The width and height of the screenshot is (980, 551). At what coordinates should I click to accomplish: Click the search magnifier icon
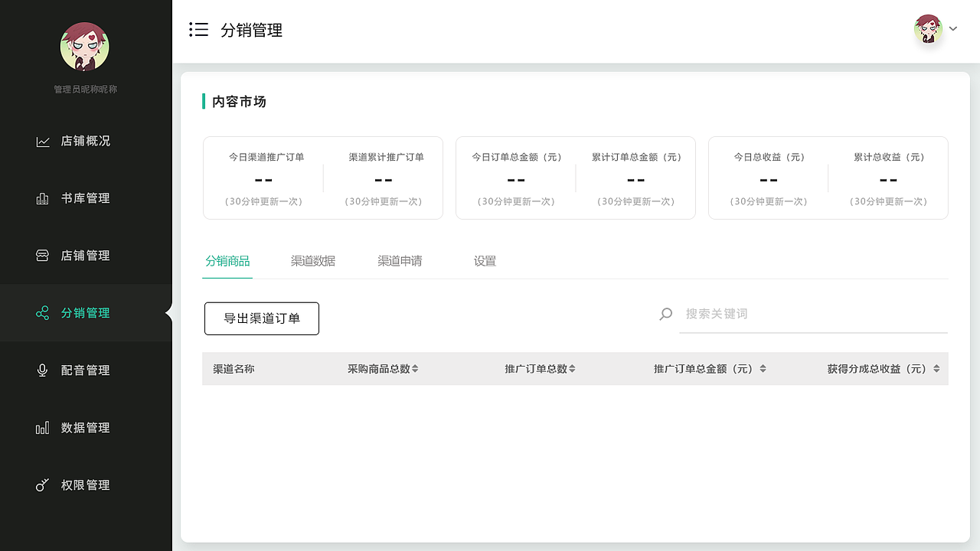tap(666, 314)
